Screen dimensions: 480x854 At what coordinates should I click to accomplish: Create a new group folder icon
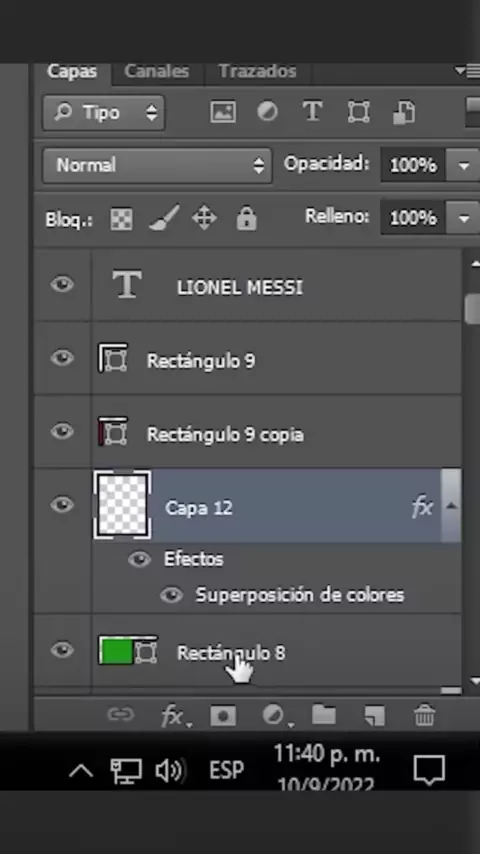click(x=324, y=715)
